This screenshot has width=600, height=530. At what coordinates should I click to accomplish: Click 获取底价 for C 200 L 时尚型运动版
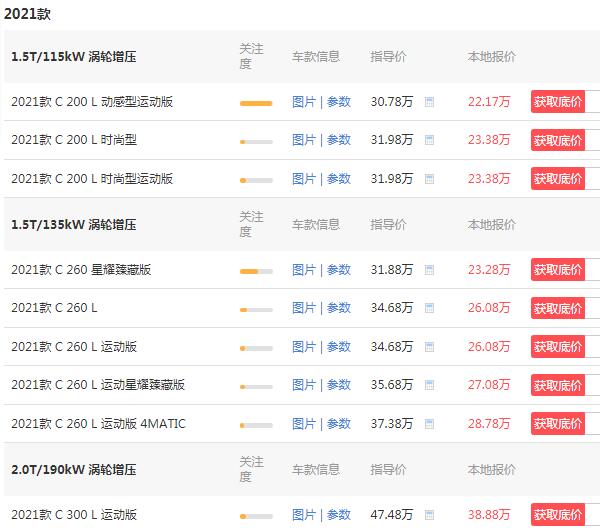(558, 179)
